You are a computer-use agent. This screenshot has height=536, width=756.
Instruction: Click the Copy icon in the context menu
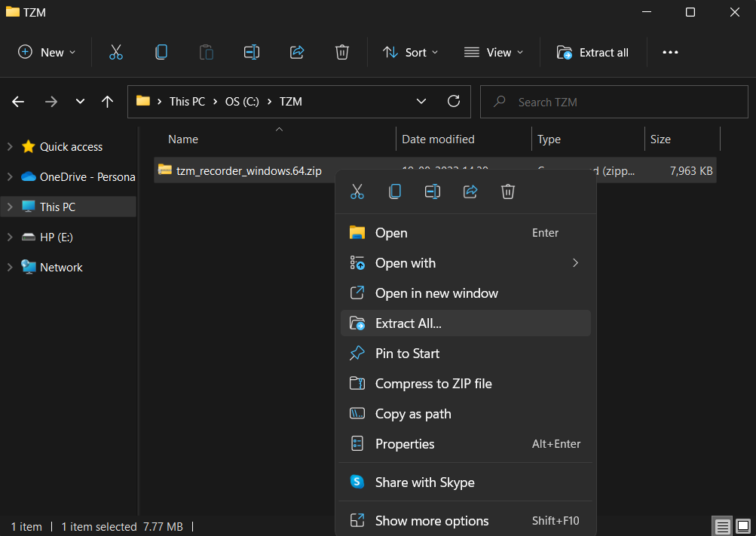(x=395, y=191)
